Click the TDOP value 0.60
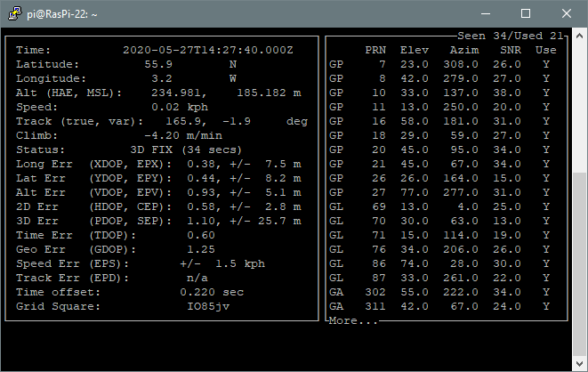The height and width of the screenshot is (372, 588). point(201,236)
